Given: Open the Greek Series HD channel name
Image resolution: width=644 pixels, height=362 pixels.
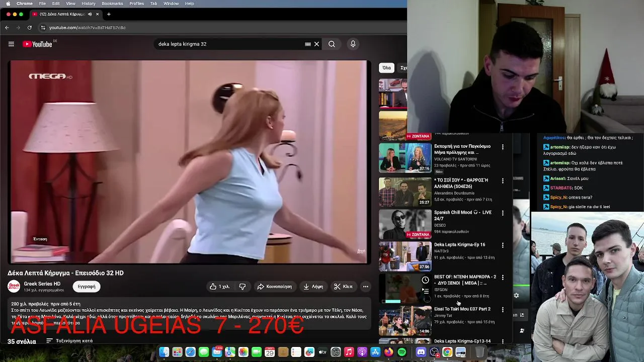Looking at the screenshot, I should (x=42, y=284).
